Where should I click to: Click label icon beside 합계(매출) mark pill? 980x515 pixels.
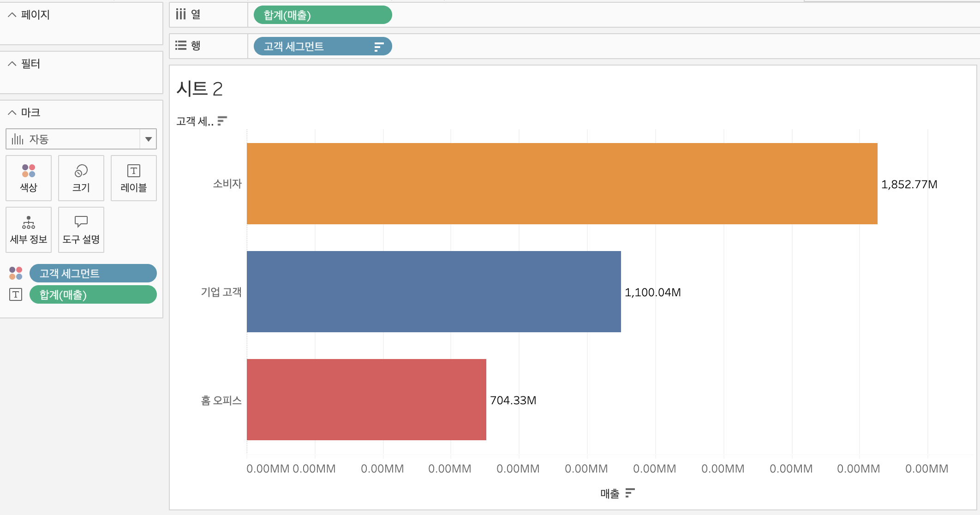click(x=16, y=294)
